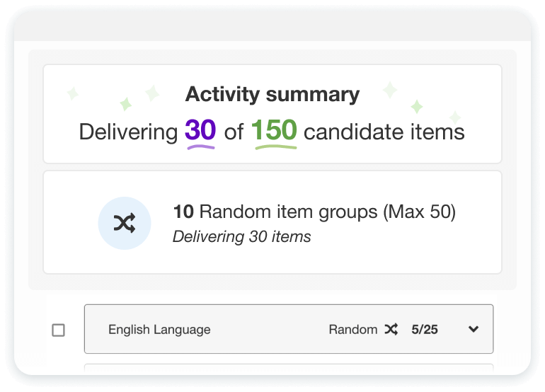Screen dimensions: 545x392
Task: Click the italic Delivering 30 items text
Action: click(242, 237)
